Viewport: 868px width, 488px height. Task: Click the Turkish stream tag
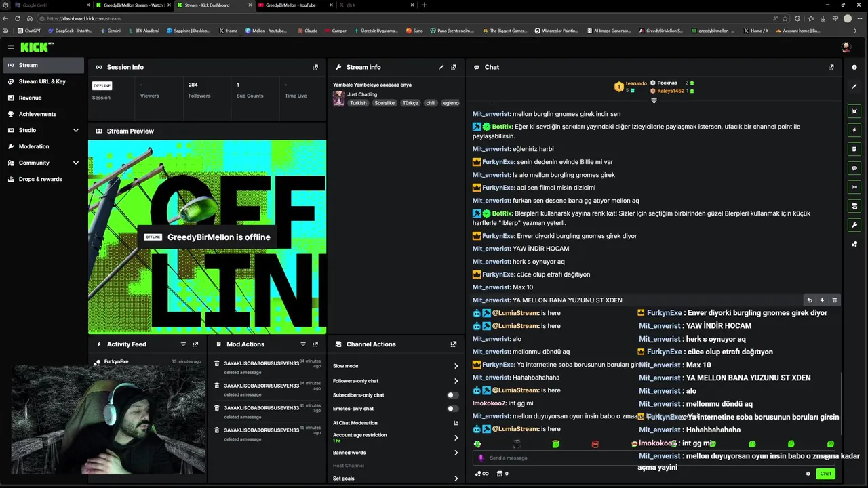(358, 103)
